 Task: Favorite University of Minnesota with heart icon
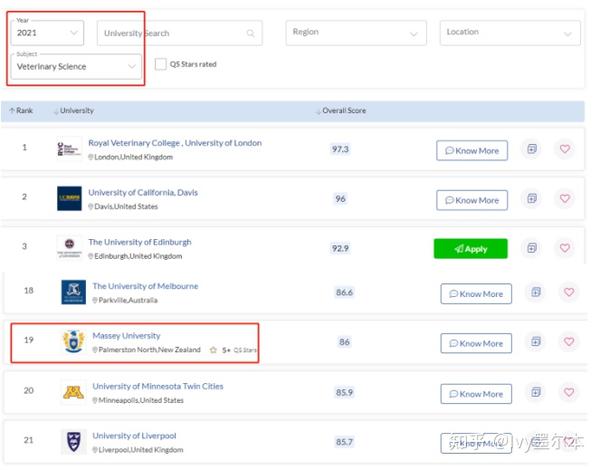569,392
